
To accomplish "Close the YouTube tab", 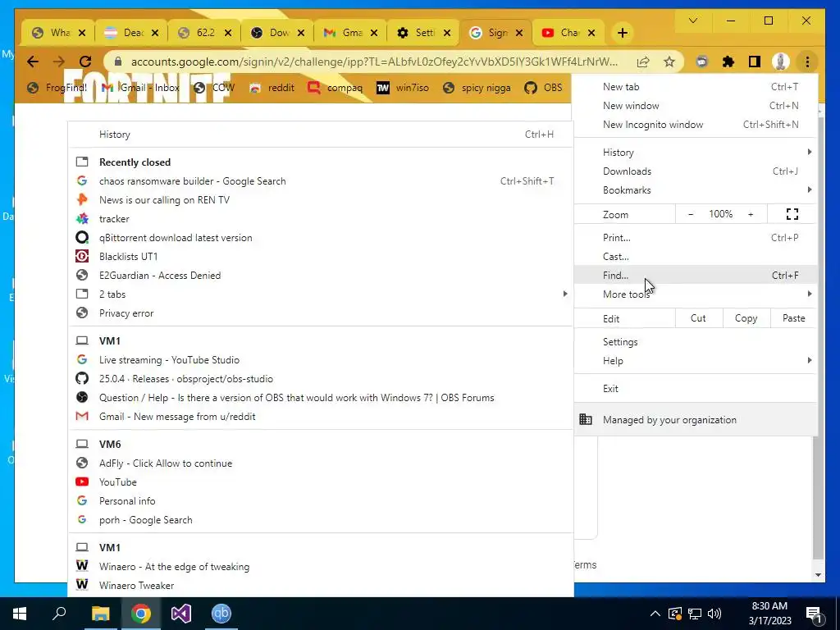I will point(591,33).
